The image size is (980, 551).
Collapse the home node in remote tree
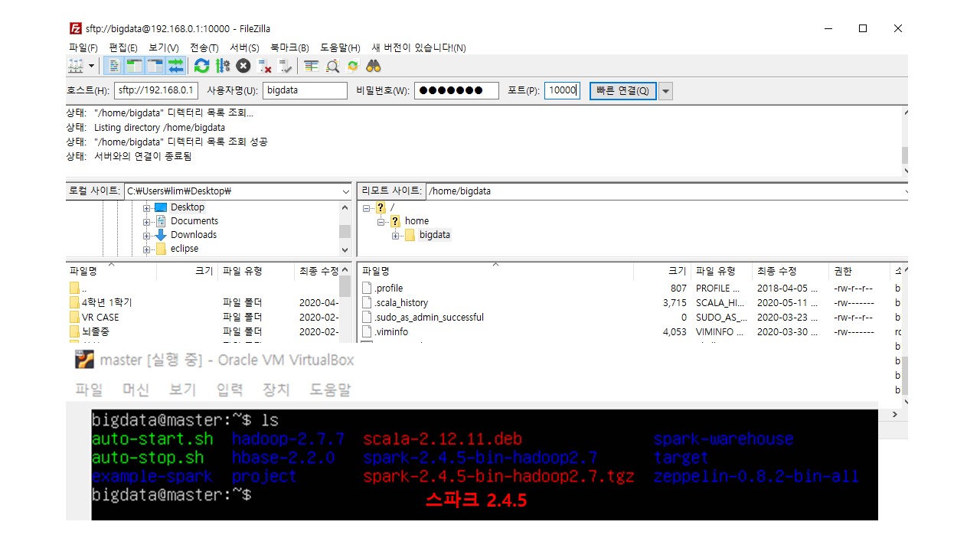[381, 221]
